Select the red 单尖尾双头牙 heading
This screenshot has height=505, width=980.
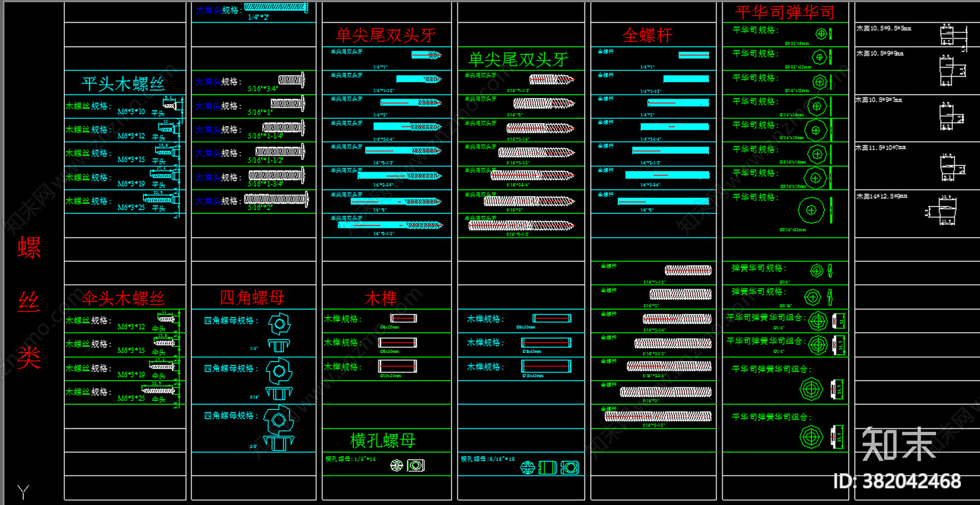point(386,35)
